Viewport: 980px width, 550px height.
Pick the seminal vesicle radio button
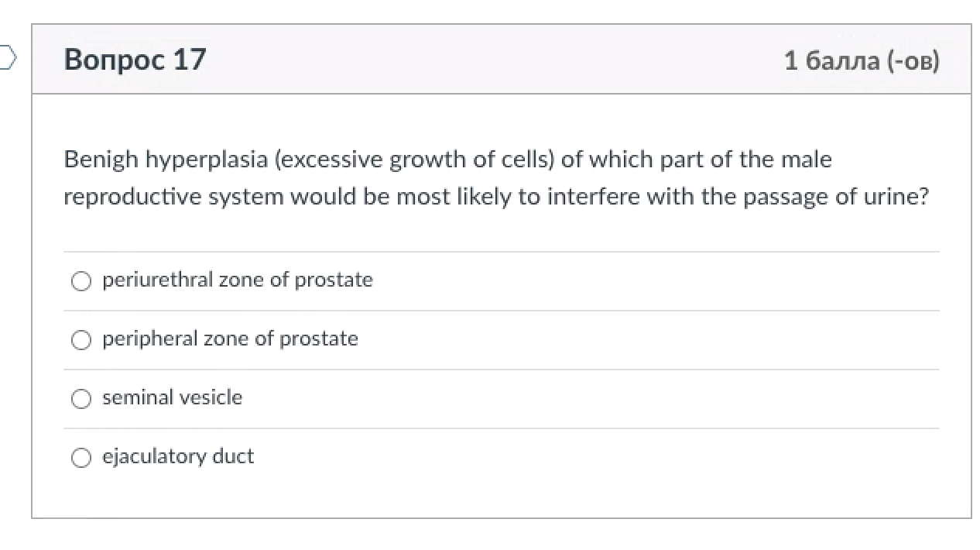tap(81, 398)
